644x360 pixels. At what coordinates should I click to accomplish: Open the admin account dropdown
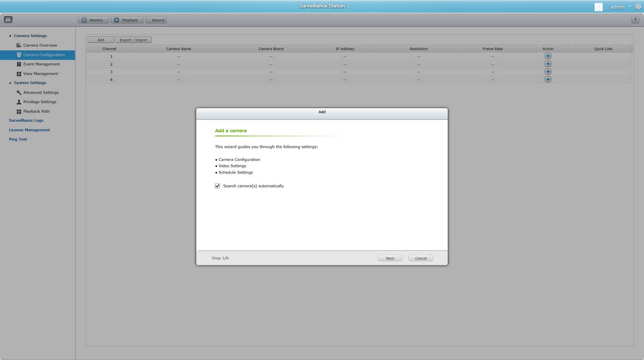[x=620, y=7]
